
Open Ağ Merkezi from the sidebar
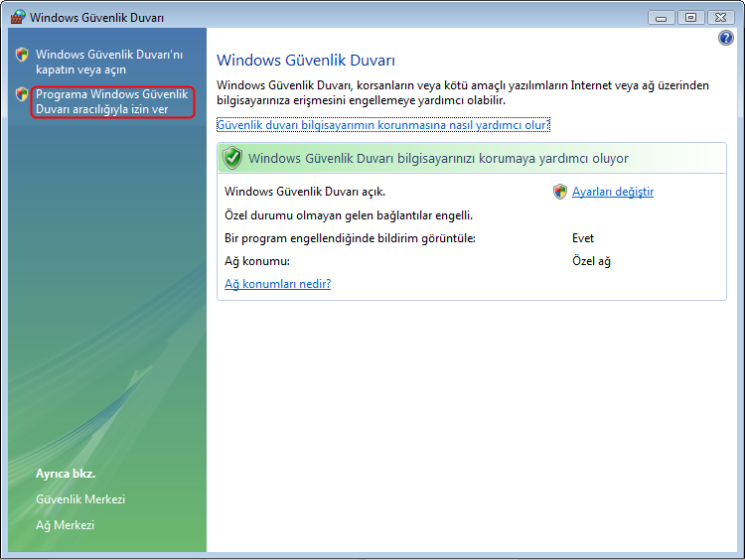point(65,525)
